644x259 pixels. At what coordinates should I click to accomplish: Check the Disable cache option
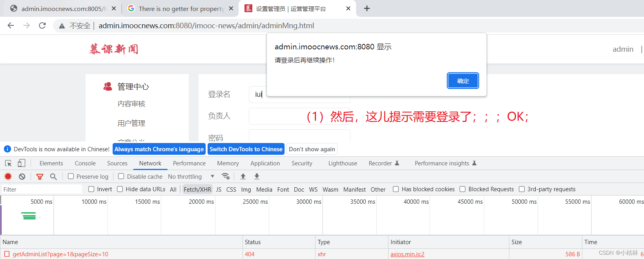click(121, 176)
